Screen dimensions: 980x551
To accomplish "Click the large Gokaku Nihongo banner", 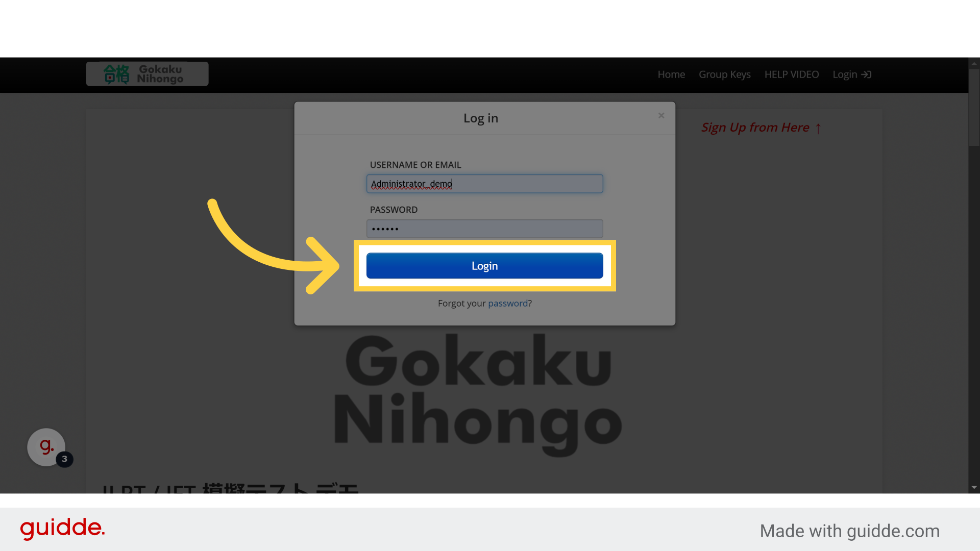I will 478,393.
